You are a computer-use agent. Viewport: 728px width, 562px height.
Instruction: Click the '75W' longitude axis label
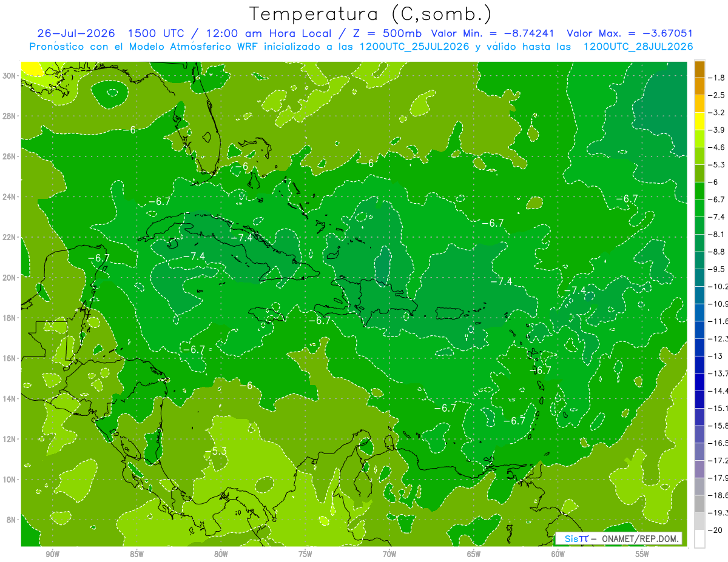306,554
